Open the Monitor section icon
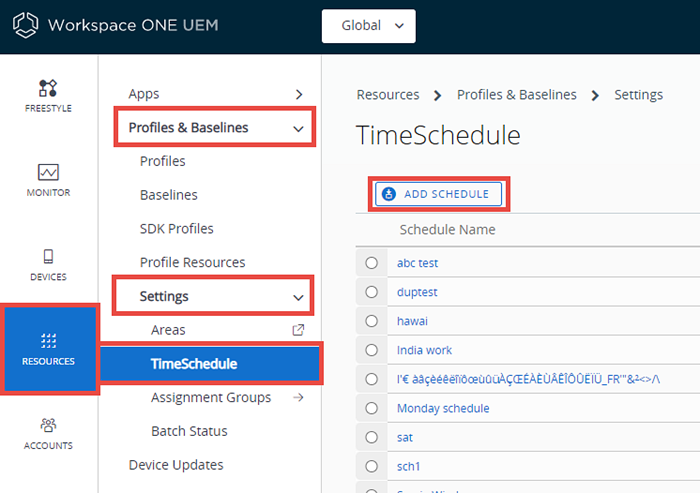Screen dimensions: 700x493 click(x=48, y=172)
